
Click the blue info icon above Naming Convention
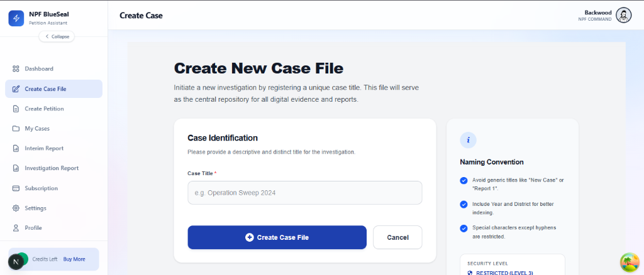[x=468, y=140]
